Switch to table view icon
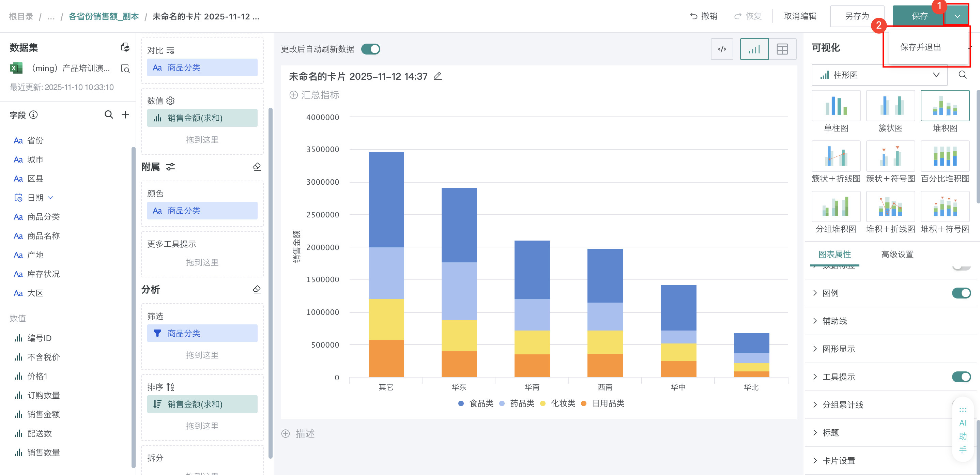This screenshot has height=475, width=980. pyautogui.click(x=782, y=49)
